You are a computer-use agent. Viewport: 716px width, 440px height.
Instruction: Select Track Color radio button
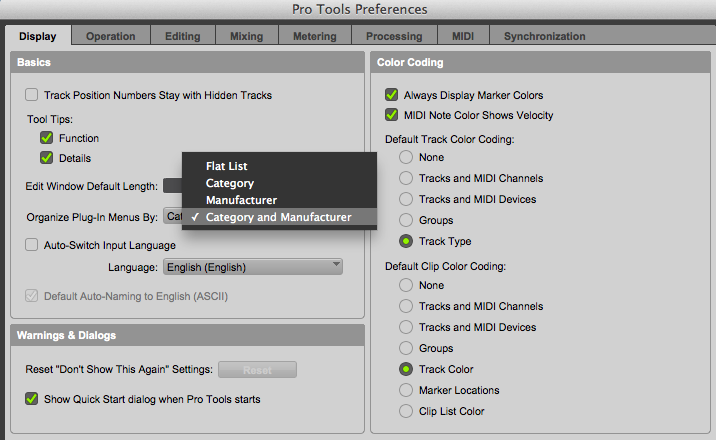pyautogui.click(x=406, y=369)
